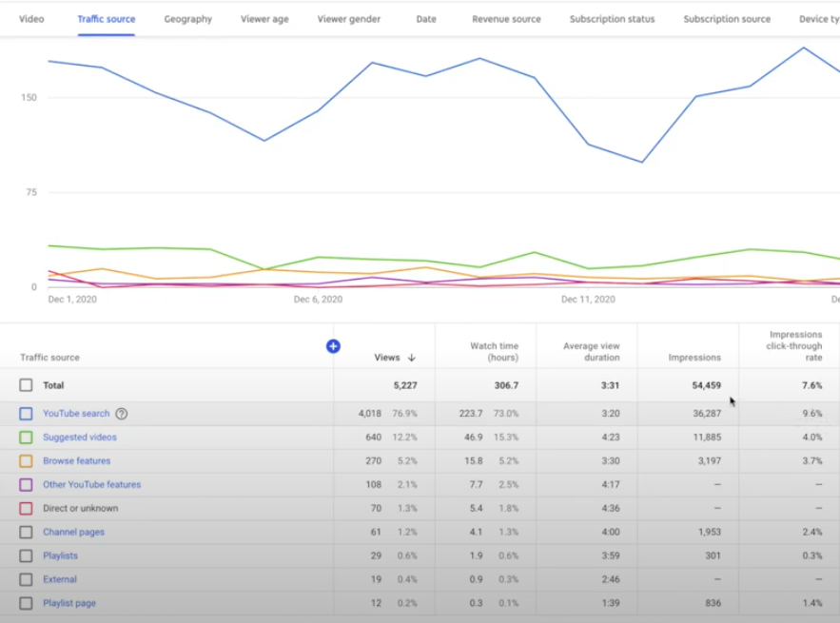Switch to the Geography tab
The image size is (840, 623).
click(188, 19)
